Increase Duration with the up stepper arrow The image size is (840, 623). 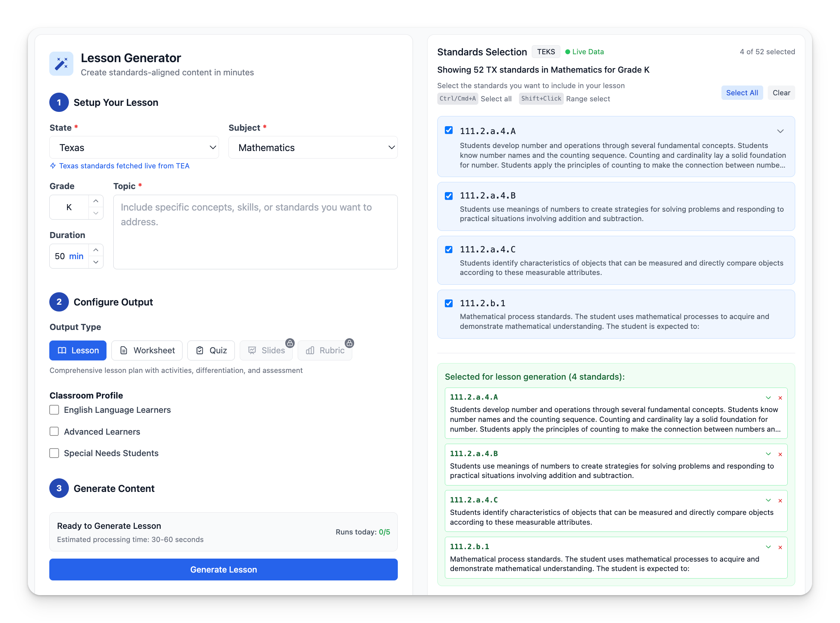tap(96, 250)
